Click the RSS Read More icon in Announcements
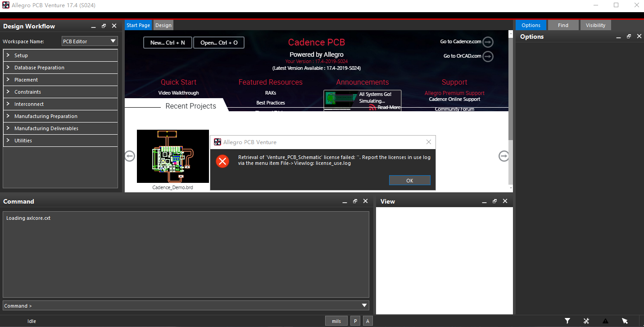This screenshot has height=327, width=644. coord(372,108)
